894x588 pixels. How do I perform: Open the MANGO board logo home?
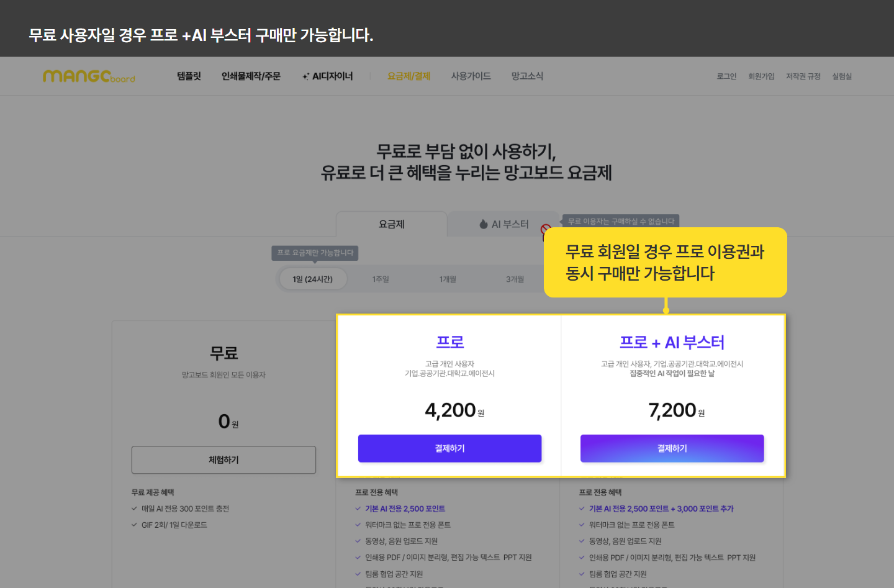pyautogui.click(x=89, y=76)
